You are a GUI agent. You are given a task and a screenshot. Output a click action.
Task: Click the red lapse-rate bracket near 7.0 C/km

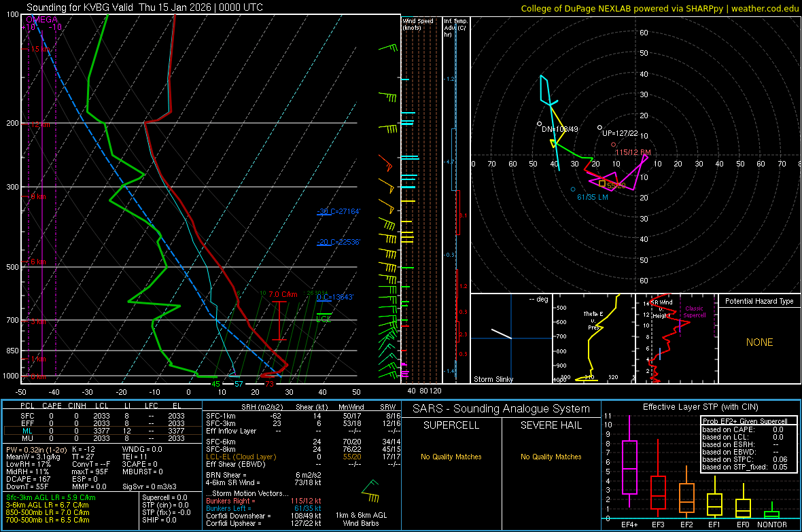(279, 321)
